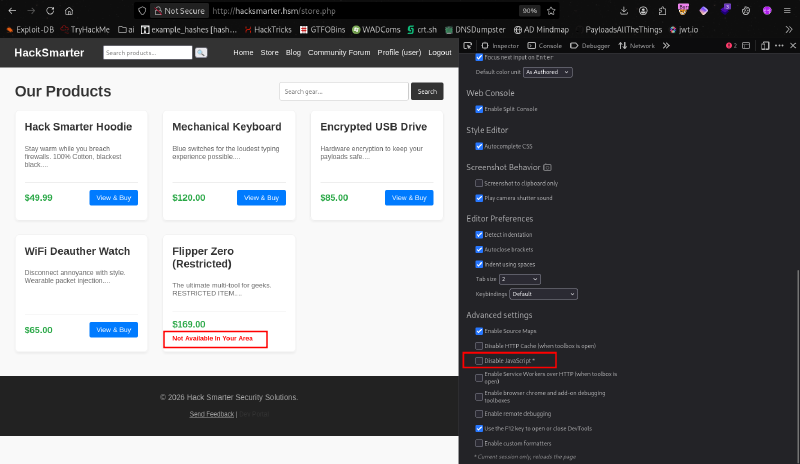The height and width of the screenshot is (464, 800).
Task: Open the DevTools error count indicator
Action: (x=731, y=45)
